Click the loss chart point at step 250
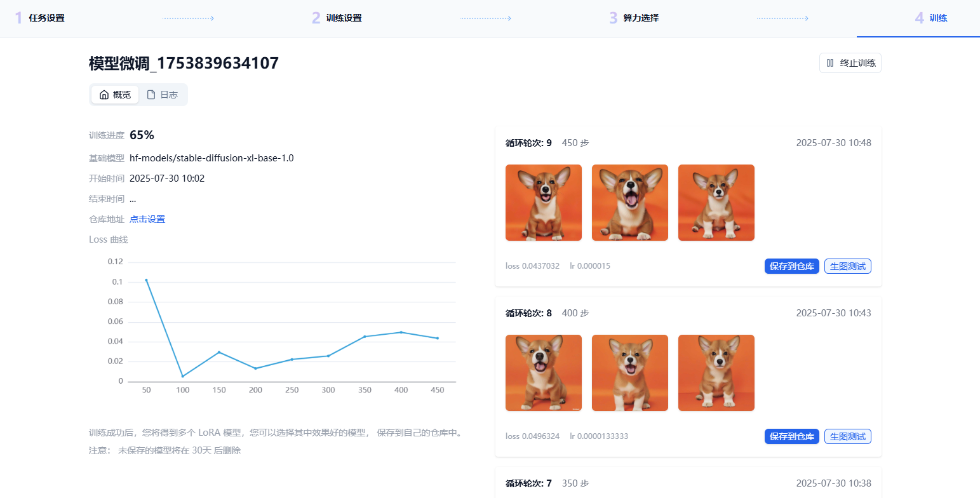980x498 pixels. [292, 360]
